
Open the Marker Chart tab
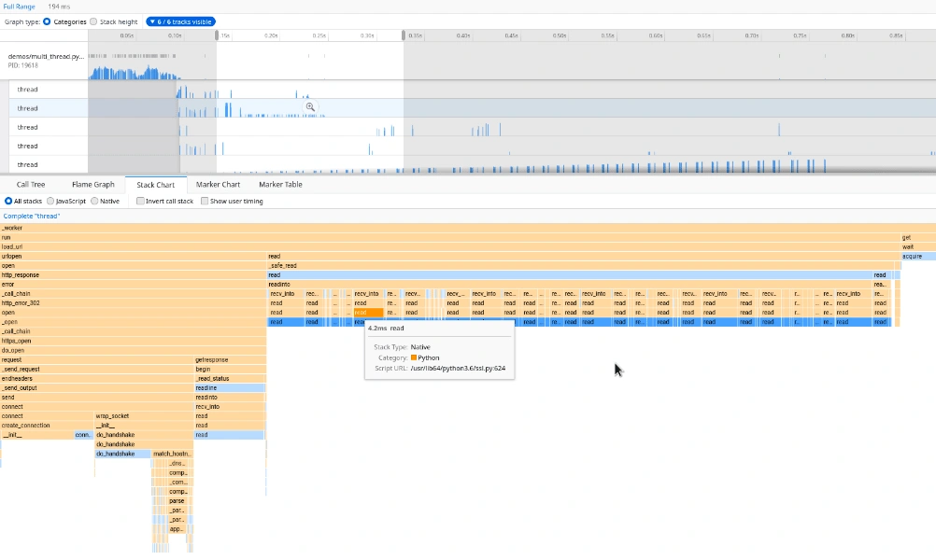click(x=218, y=184)
